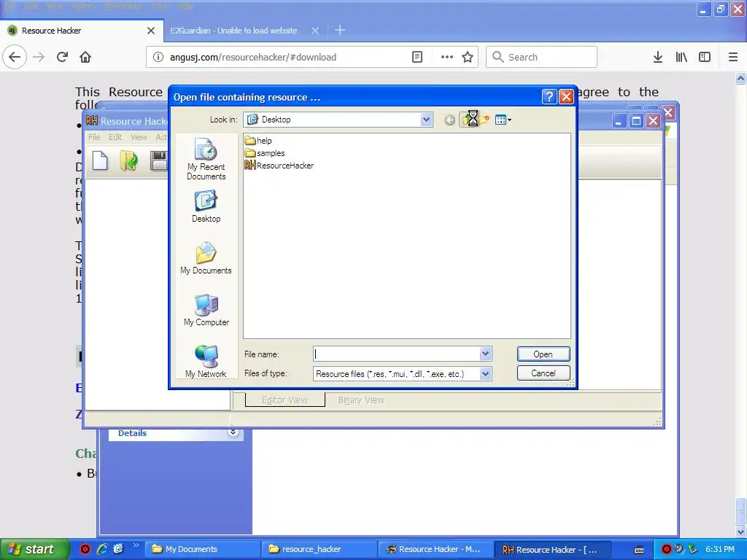Collapse the Details panel chevron

tap(233, 432)
